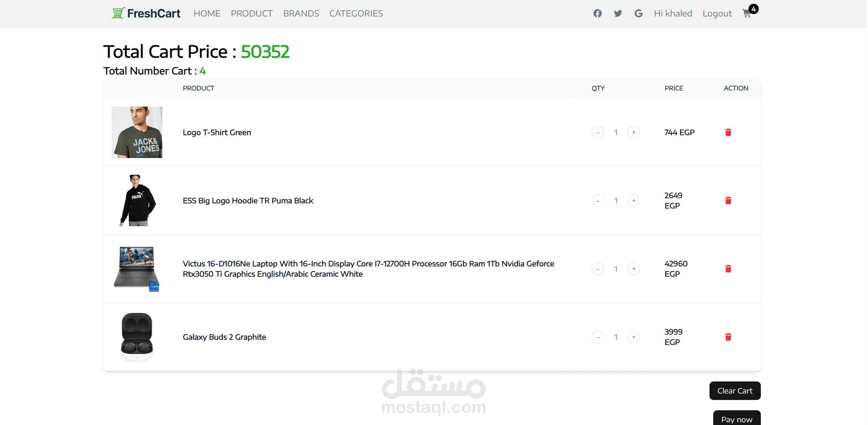
Task: Open the PRODUCT nav item
Action: point(252,13)
